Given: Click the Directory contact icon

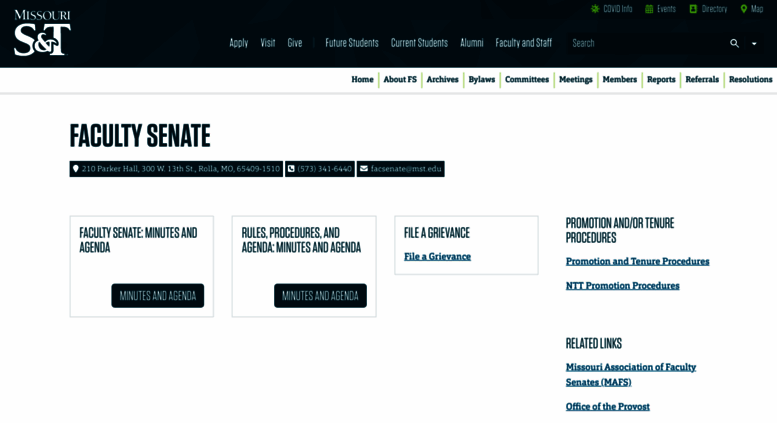Looking at the screenshot, I should coord(693,9).
